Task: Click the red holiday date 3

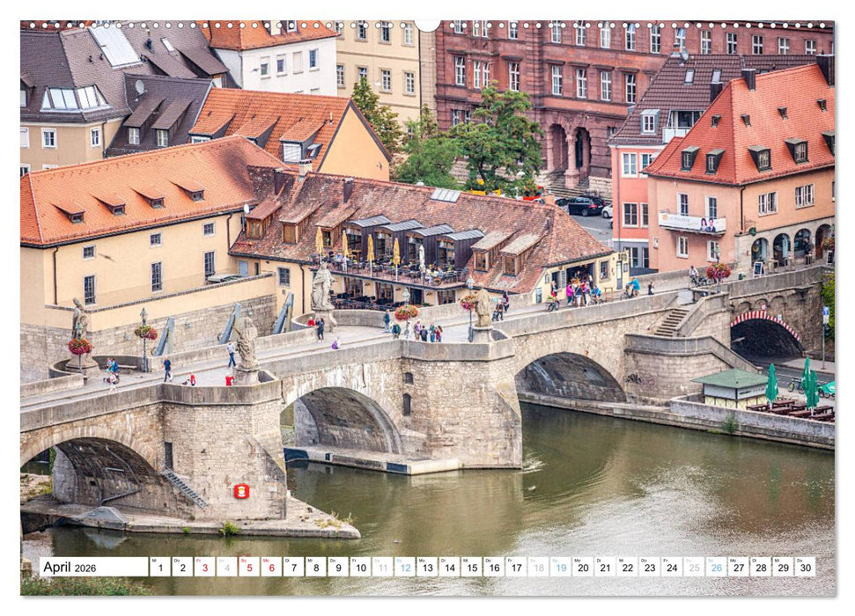Action: click(204, 570)
